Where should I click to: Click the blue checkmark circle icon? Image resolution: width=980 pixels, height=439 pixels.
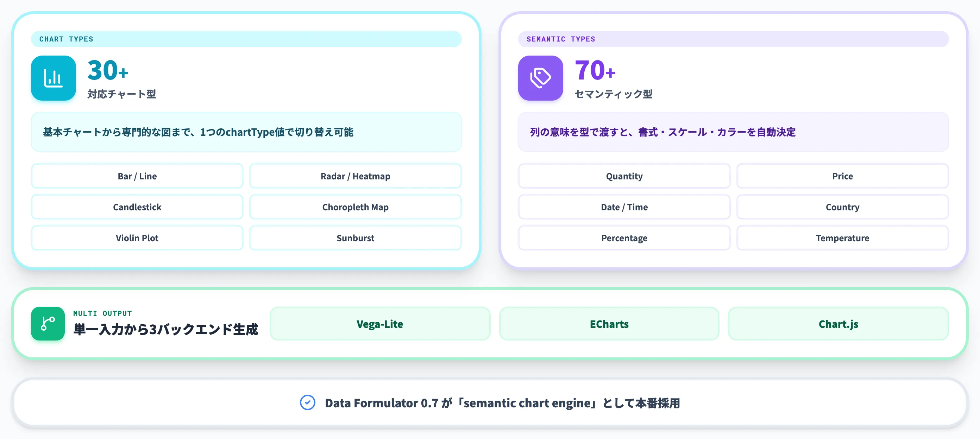point(307,402)
